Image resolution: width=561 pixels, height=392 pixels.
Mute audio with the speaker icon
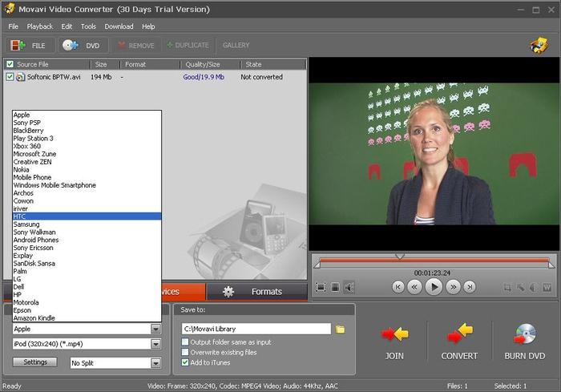(x=349, y=287)
